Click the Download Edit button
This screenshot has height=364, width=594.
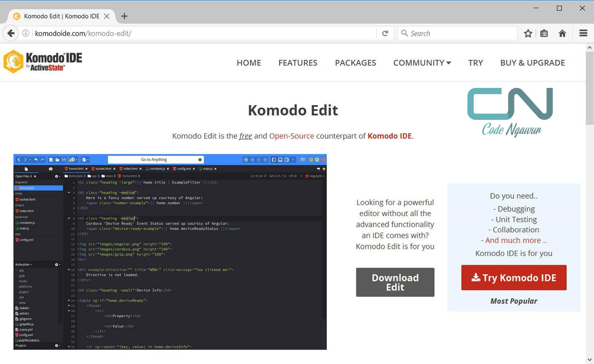[x=395, y=282]
